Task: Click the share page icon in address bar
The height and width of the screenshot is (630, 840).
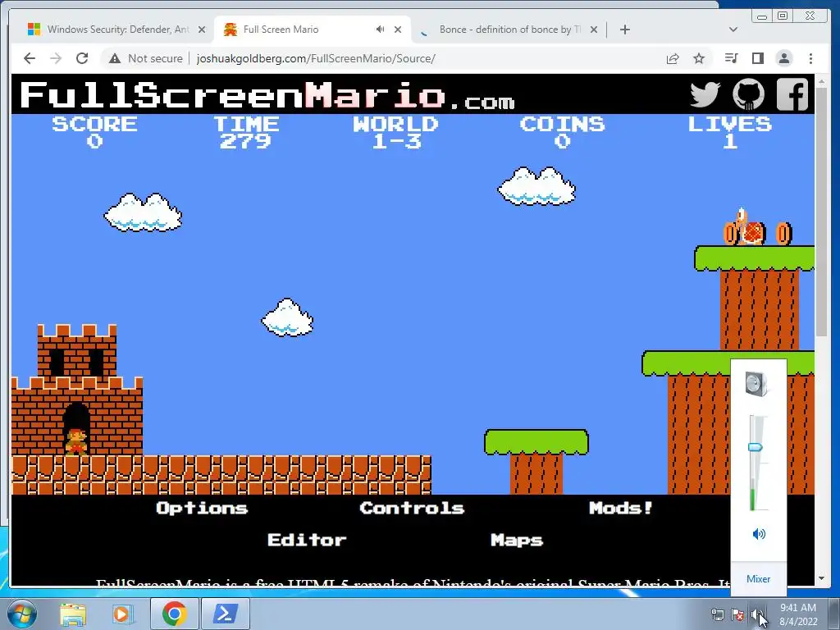Action: coord(673,58)
